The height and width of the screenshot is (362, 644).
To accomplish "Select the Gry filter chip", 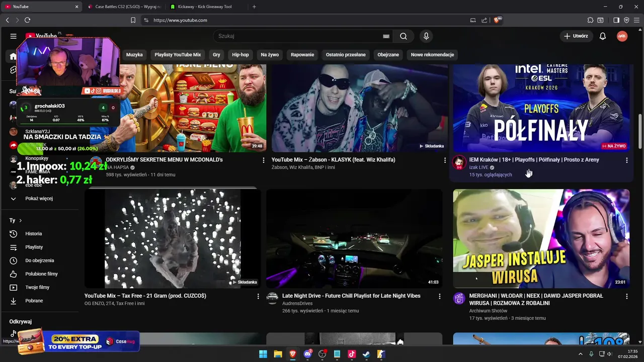I will (x=216, y=55).
